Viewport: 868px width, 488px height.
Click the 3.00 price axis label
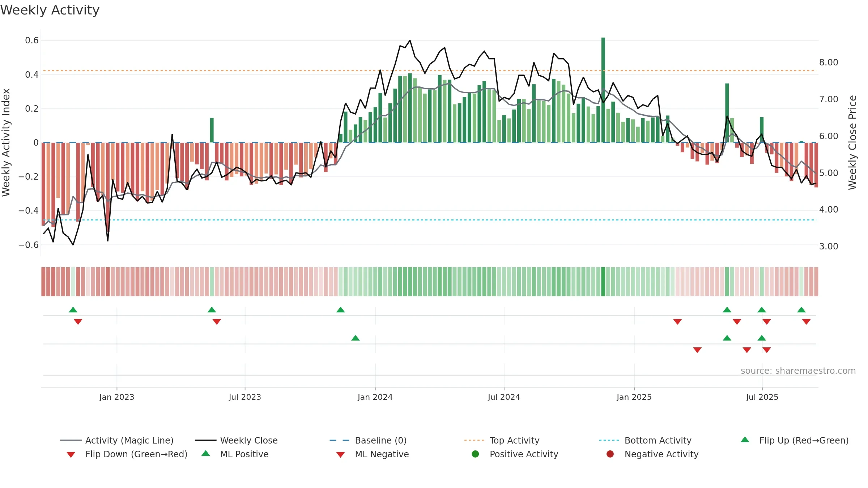pyautogui.click(x=829, y=247)
